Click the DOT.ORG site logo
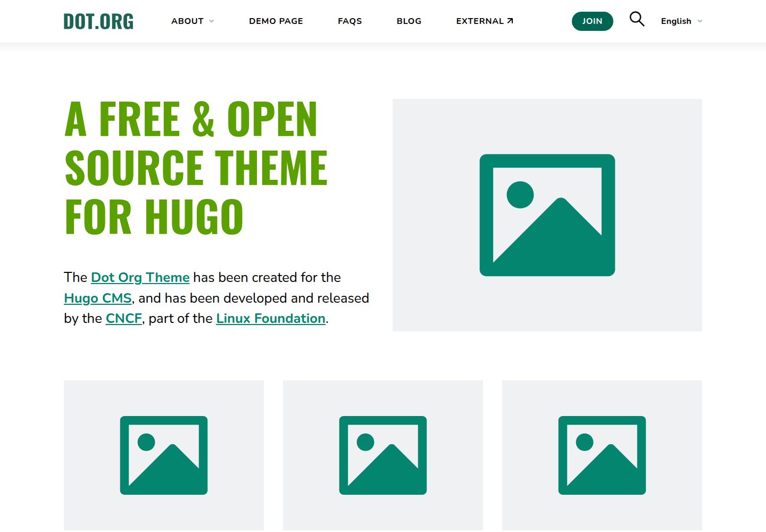766x532 pixels. [x=98, y=21]
